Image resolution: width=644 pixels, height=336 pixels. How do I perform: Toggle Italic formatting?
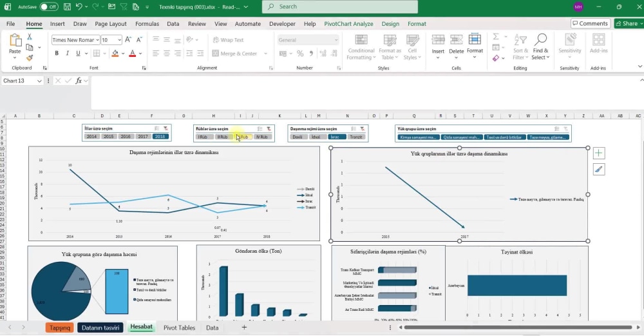[x=68, y=54]
